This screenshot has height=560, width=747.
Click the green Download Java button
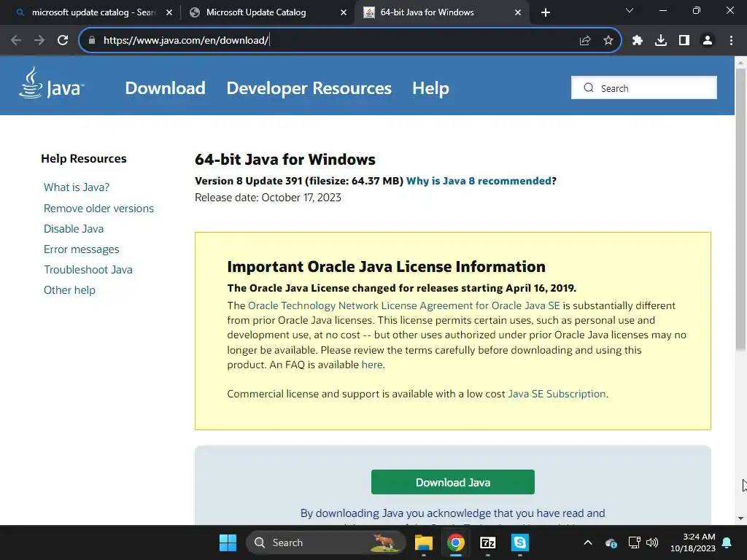coord(452,482)
